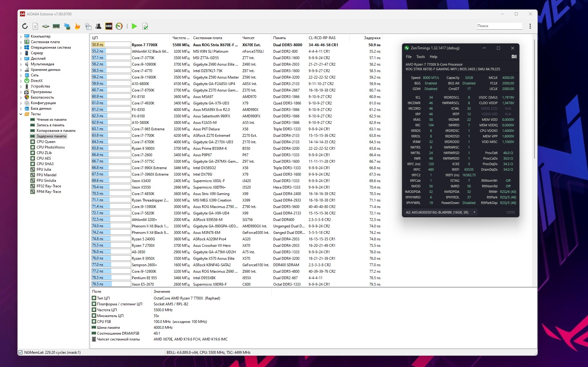Collapse the Тесты tree node
Viewport: 588px width, 367px height.
(21, 114)
